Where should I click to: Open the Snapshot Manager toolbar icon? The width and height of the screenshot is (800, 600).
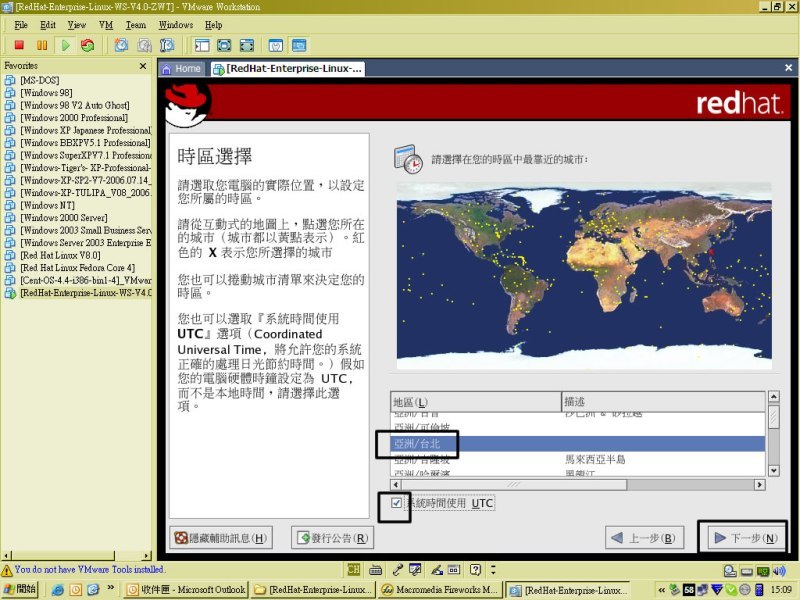167,45
